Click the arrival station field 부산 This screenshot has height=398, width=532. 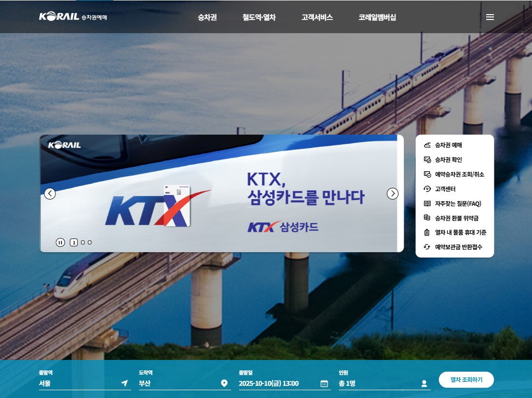coord(185,383)
